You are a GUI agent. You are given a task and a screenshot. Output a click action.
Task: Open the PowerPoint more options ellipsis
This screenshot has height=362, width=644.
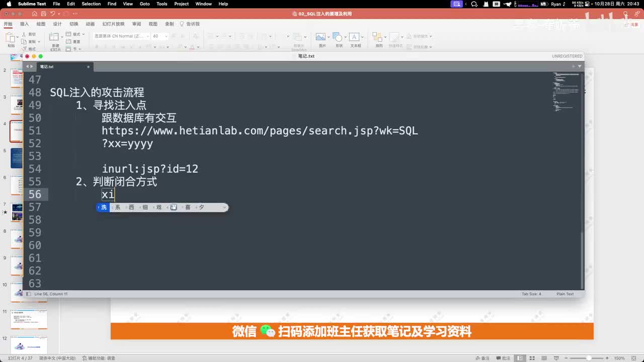[75, 14]
